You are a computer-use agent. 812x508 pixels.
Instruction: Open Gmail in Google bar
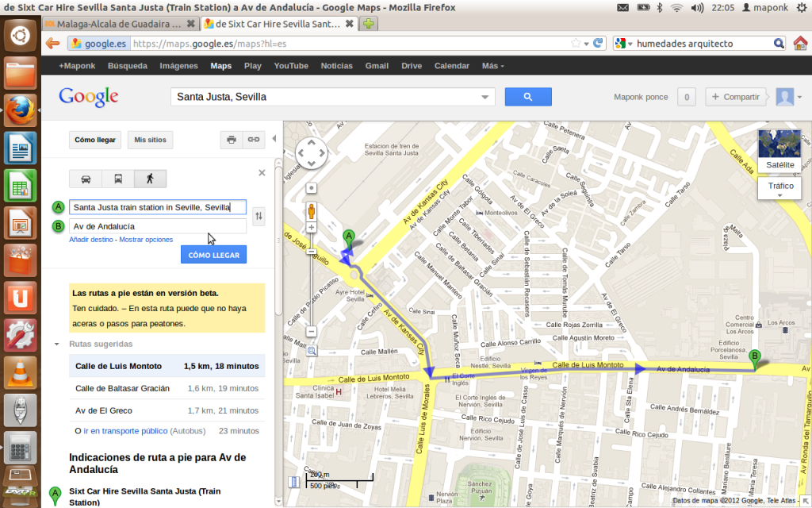coord(377,66)
